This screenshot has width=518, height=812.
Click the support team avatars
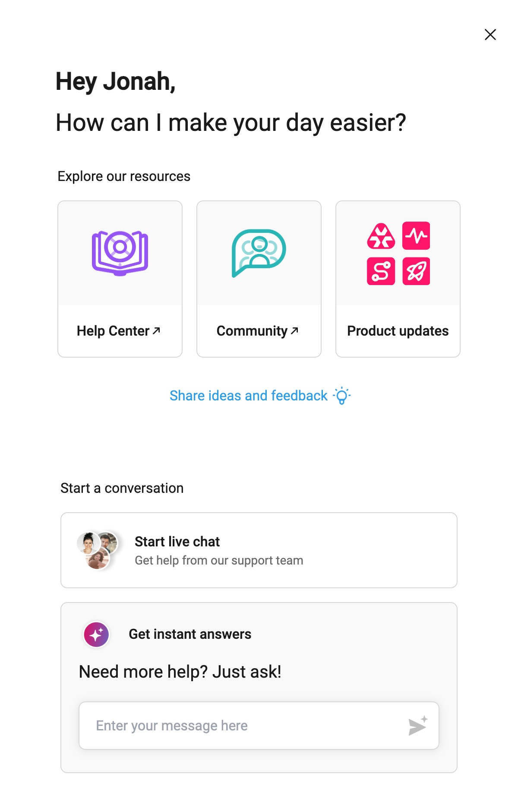(98, 550)
